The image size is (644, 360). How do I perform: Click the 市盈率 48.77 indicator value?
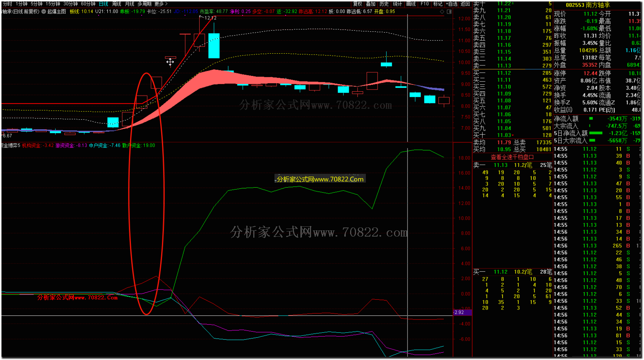213,11
